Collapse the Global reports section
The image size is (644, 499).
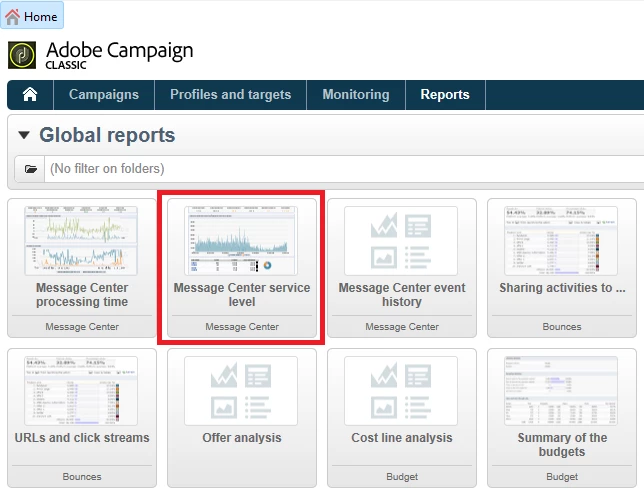tap(24, 135)
